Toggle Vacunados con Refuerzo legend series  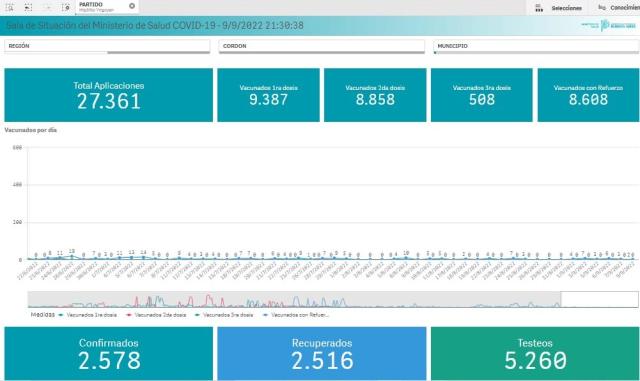pos(300,315)
